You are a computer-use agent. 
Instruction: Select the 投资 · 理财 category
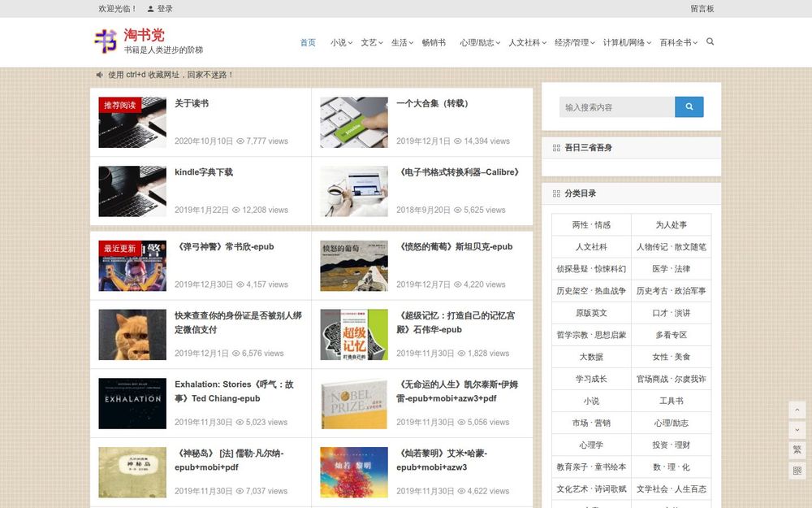[672, 445]
